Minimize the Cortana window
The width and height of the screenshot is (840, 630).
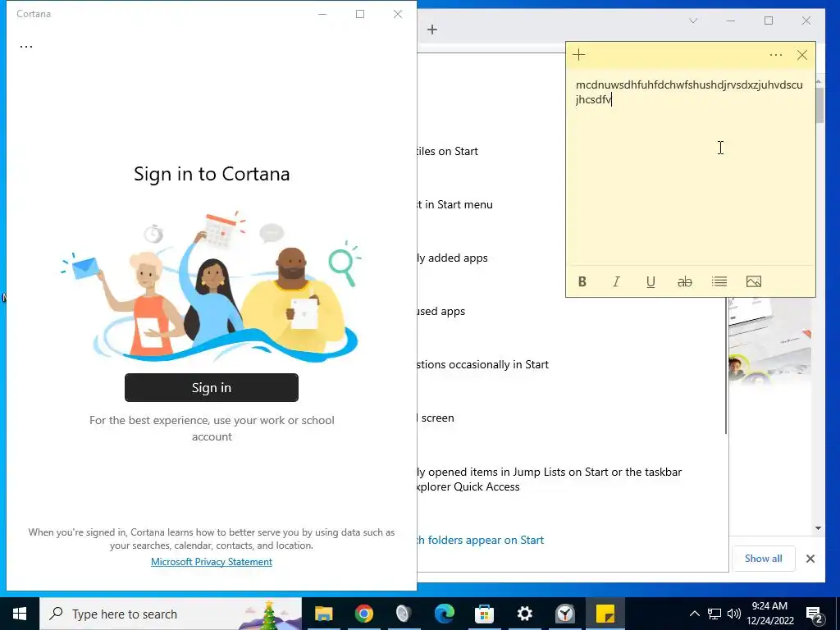click(322, 14)
